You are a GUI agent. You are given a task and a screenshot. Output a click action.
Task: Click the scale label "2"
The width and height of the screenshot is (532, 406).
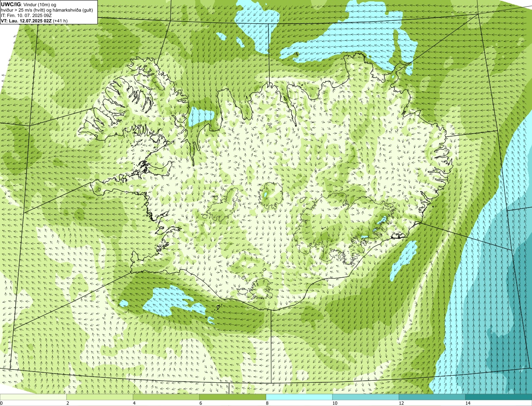click(68, 403)
